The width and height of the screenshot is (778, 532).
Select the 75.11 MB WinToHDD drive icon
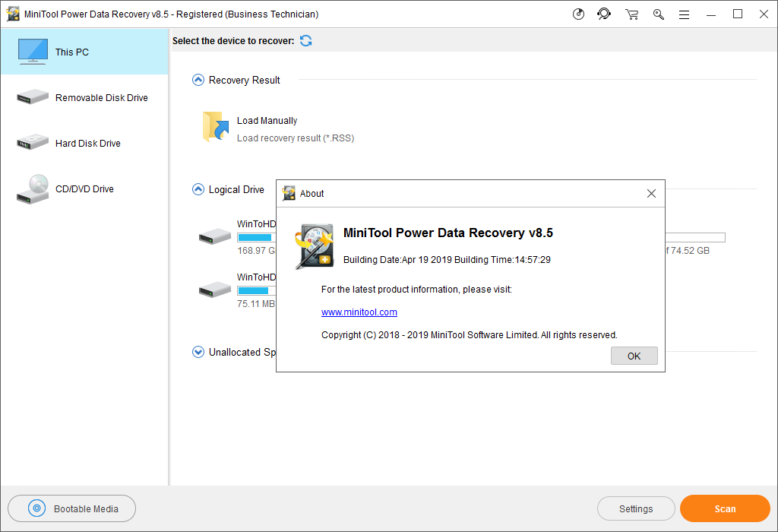(x=214, y=289)
